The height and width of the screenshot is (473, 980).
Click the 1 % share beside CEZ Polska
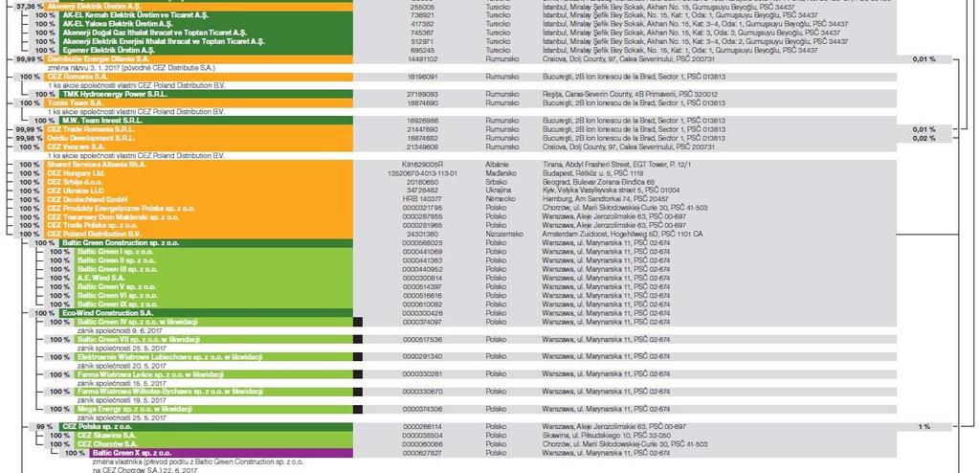click(x=924, y=426)
